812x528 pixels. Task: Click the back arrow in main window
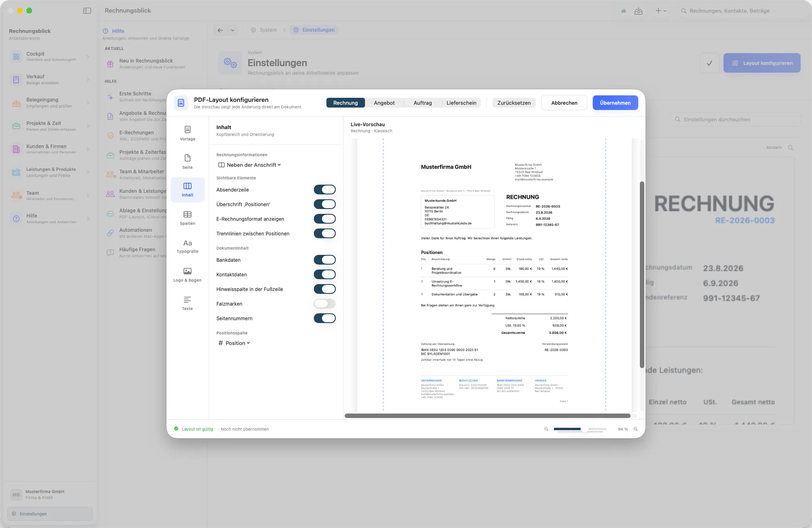point(220,30)
